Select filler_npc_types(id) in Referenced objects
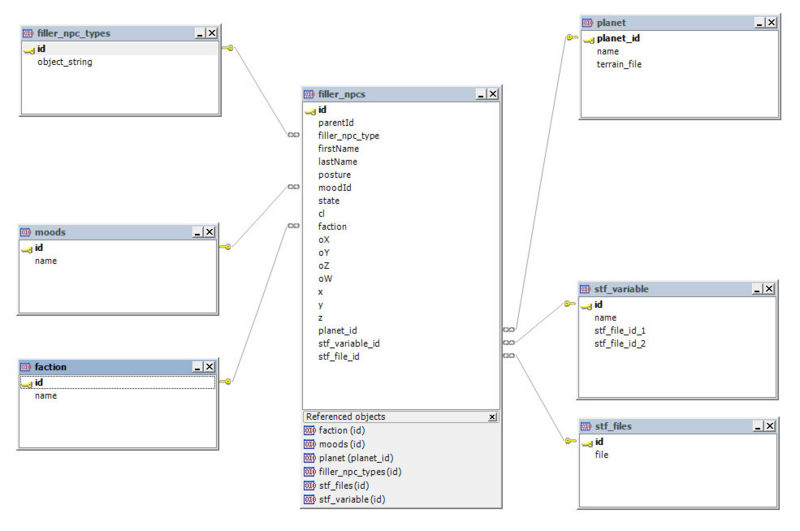This screenshot has width=800, height=531. [359, 471]
